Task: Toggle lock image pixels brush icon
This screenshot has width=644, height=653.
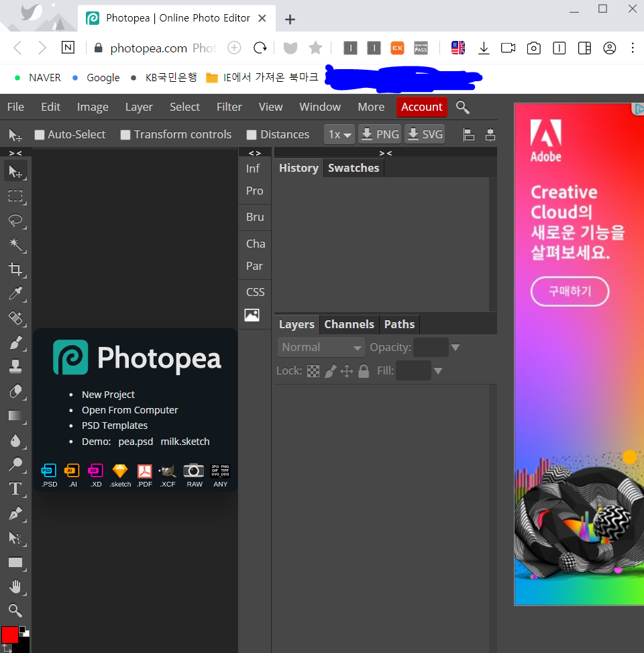Action: [330, 370]
